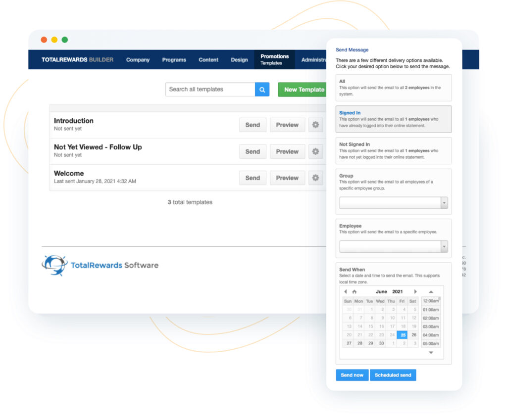This screenshot has height=420, width=507.
Task: Open settings gear for Not Yet Viewed template
Action: (315, 151)
